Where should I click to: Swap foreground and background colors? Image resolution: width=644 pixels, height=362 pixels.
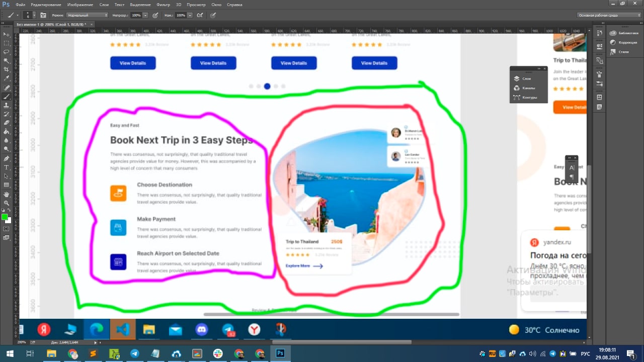[x=10, y=210]
